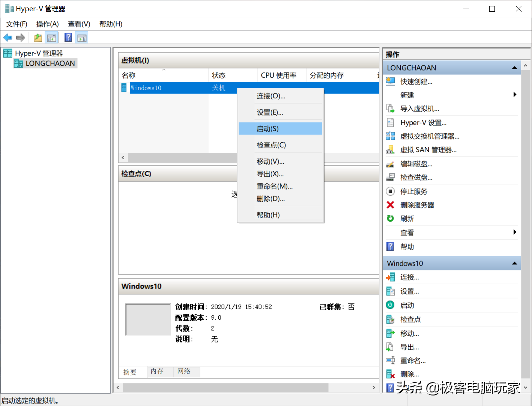532x406 pixels.
Task: Click the green power 启动 icon
Action: tap(391, 305)
